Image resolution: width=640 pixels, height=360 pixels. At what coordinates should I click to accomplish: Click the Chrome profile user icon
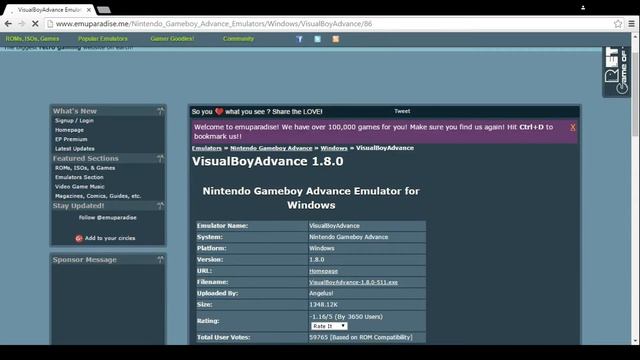[x=583, y=7]
